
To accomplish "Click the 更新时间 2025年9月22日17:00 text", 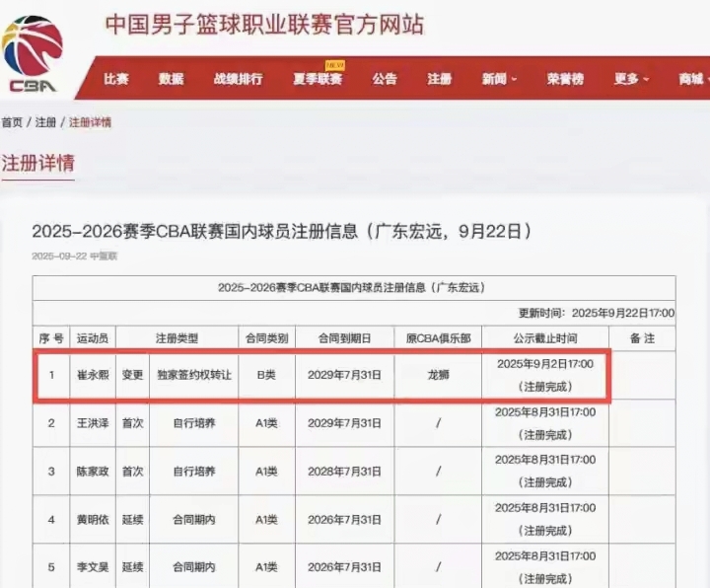I will pos(597,313).
